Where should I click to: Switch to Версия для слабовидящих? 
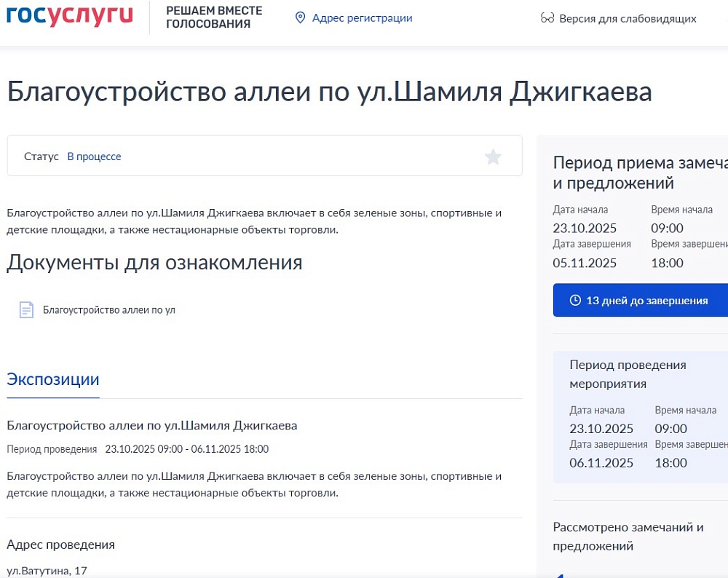pyautogui.click(x=628, y=18)
